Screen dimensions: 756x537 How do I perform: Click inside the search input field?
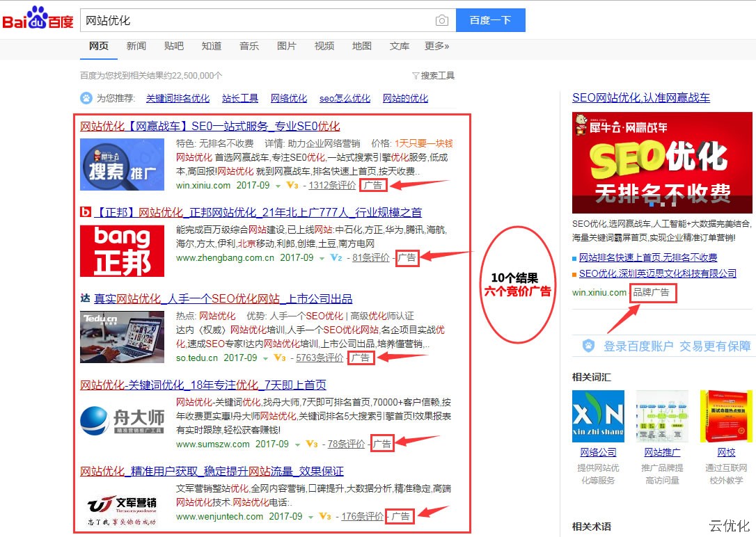point(258,20)
